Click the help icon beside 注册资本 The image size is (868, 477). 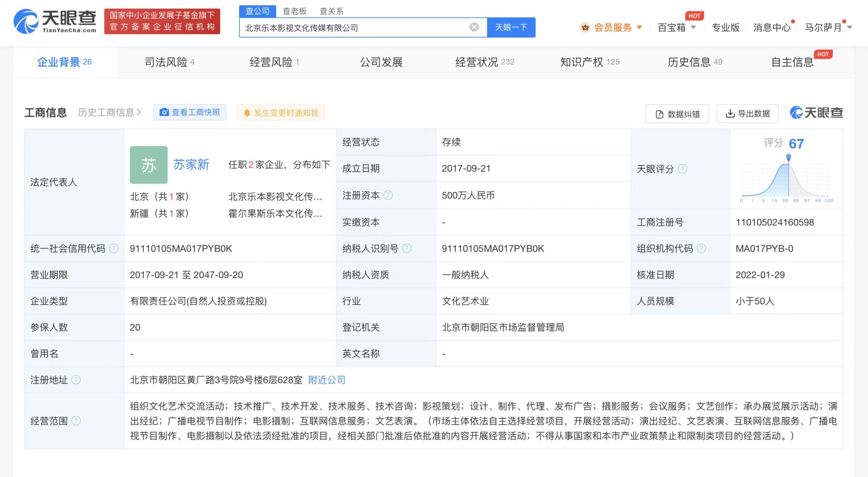388,195
